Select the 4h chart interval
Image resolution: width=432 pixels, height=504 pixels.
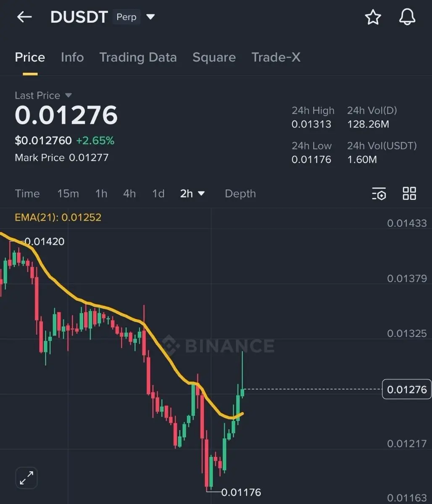point(129,194)
